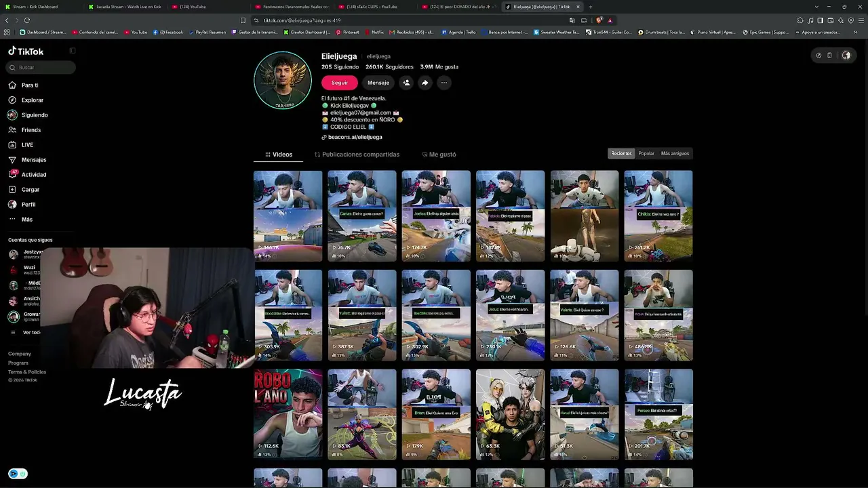
Task: Open the video with 26.7K views
Action: (x=362, y=216)
